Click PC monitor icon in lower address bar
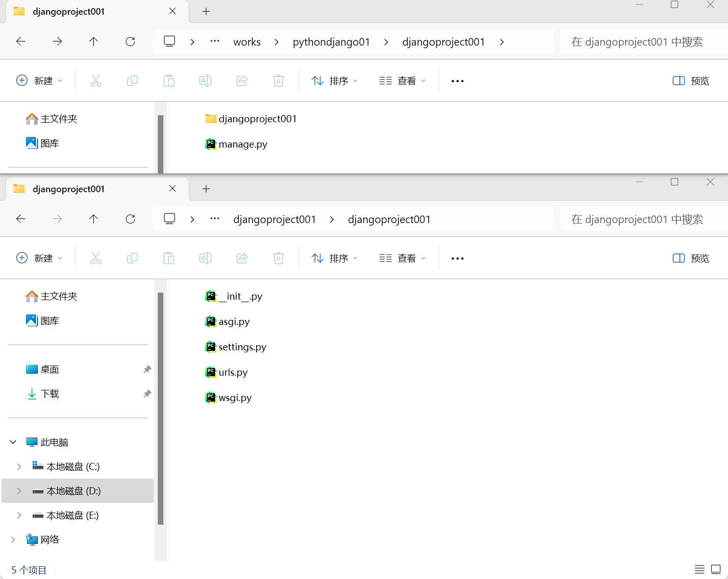The height and width of the screenshot is (579, 728). pyautogui.click(x=169, y=219)
